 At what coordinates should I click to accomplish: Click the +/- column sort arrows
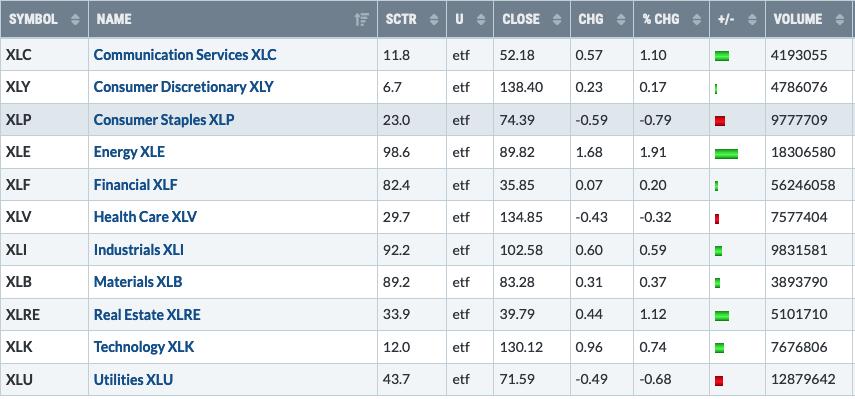[x=752, y=20]
